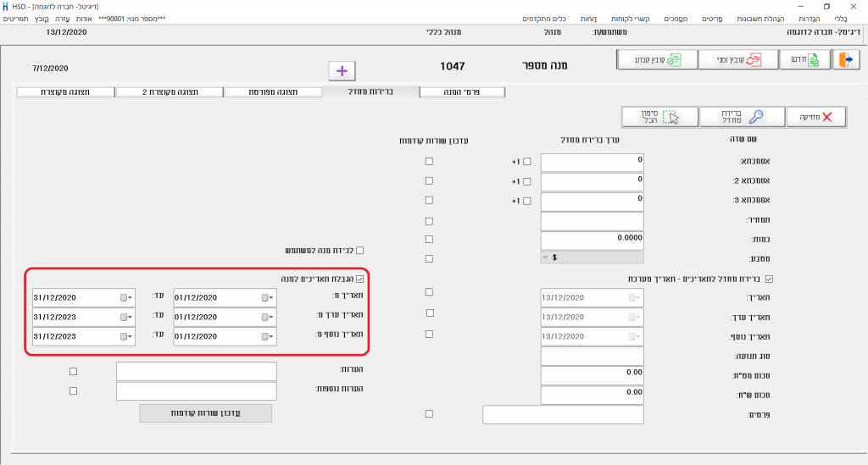Switch to the תצוגה מקוצרת tab

65,91
